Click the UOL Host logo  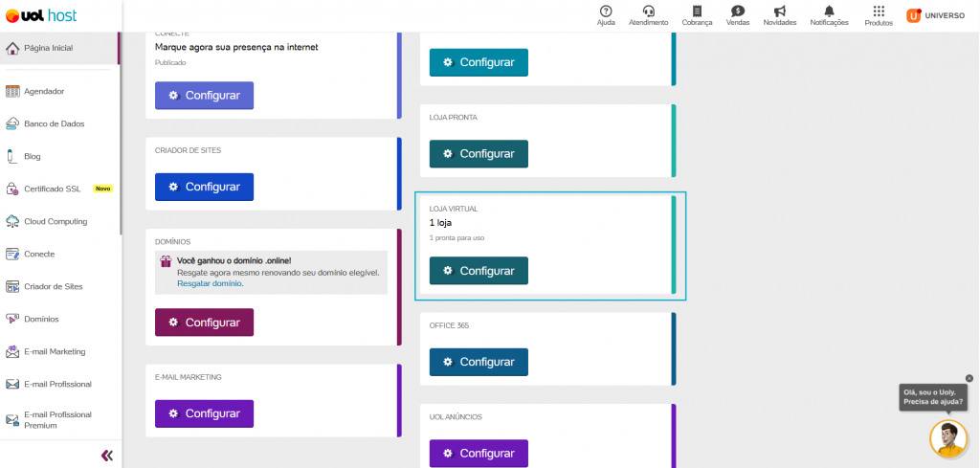point(41,15)
